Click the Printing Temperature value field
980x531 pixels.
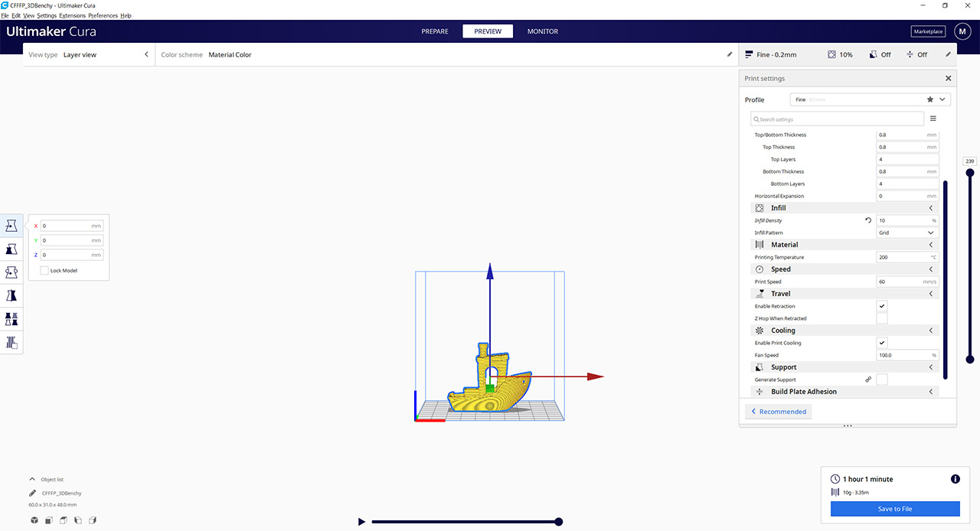(x=907, y=257)
